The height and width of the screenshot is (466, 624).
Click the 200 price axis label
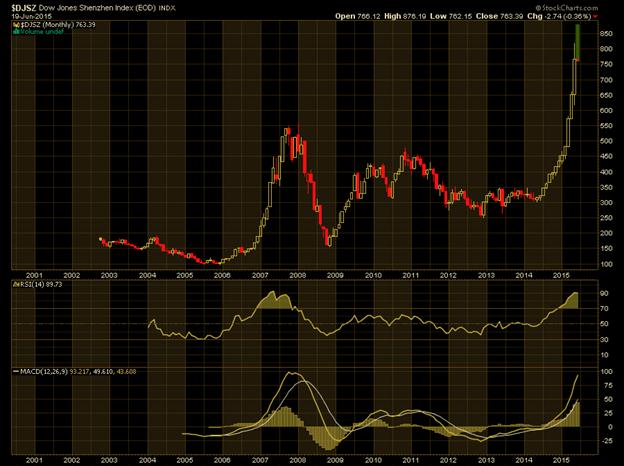point(606,234)
